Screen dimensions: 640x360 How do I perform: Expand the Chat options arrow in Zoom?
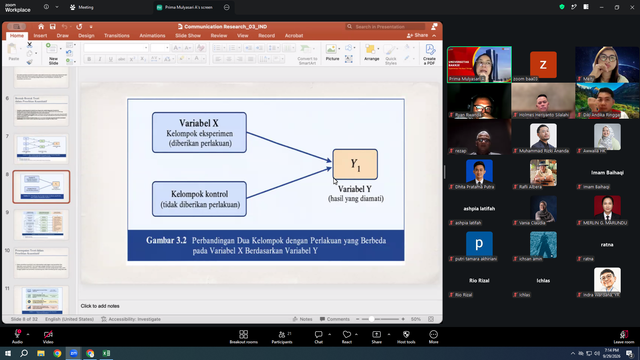click(x=329, y=334)
